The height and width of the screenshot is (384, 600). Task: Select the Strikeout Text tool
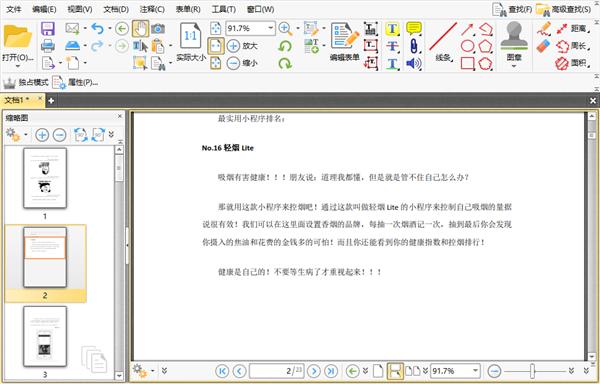click(392, 46)
